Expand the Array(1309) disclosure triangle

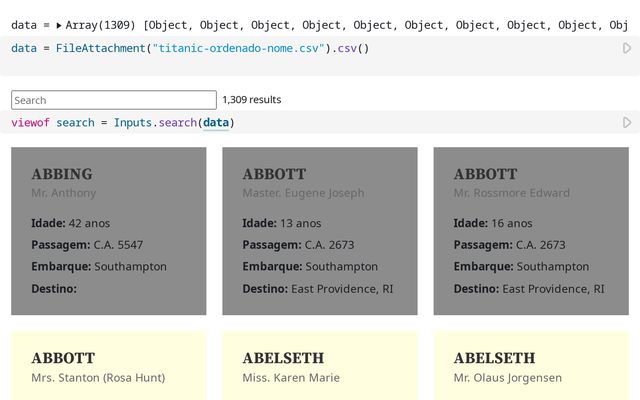(x=59, y=25)
